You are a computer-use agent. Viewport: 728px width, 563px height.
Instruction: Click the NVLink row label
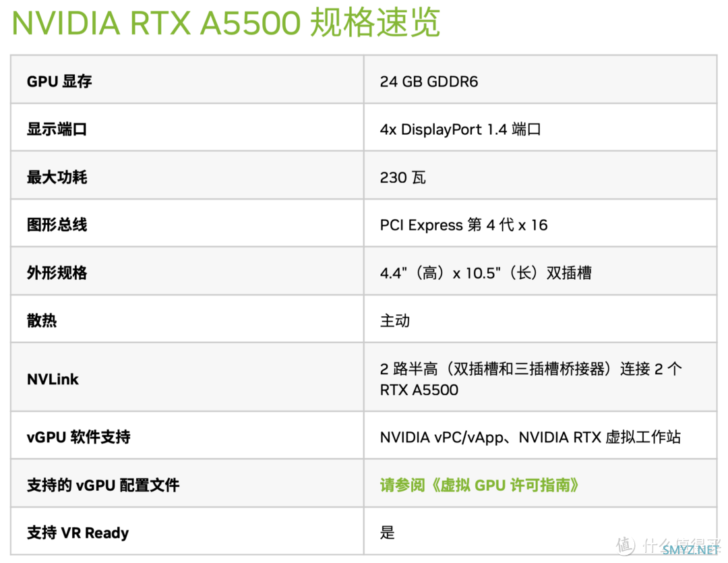pyautogui.click(x=53, y=379)
